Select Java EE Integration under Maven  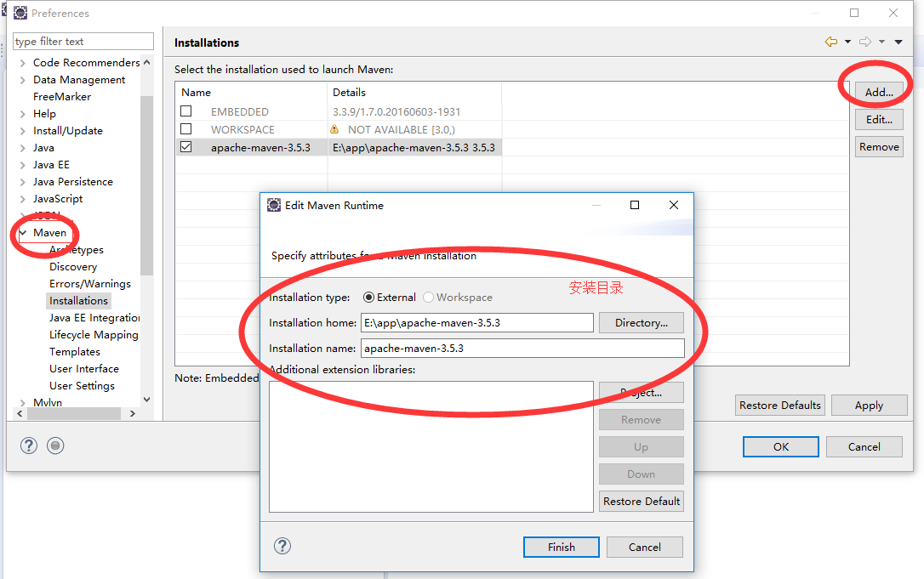tap(94, 318)
